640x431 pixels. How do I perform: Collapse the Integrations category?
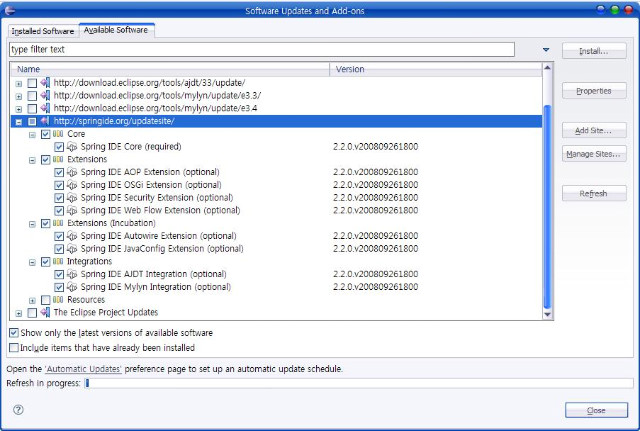pyautogui.click(x=32, y=262)
